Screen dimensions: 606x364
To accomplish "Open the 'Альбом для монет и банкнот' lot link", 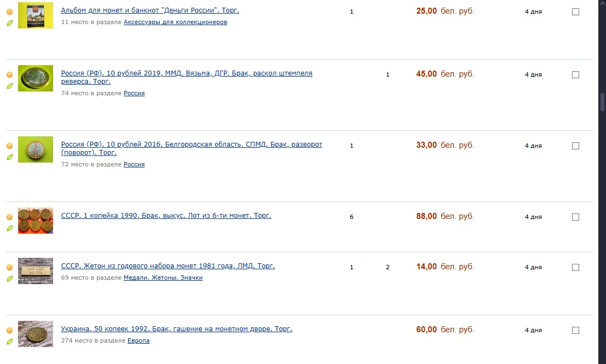I will pyautogui.click(x=150, y=10).
